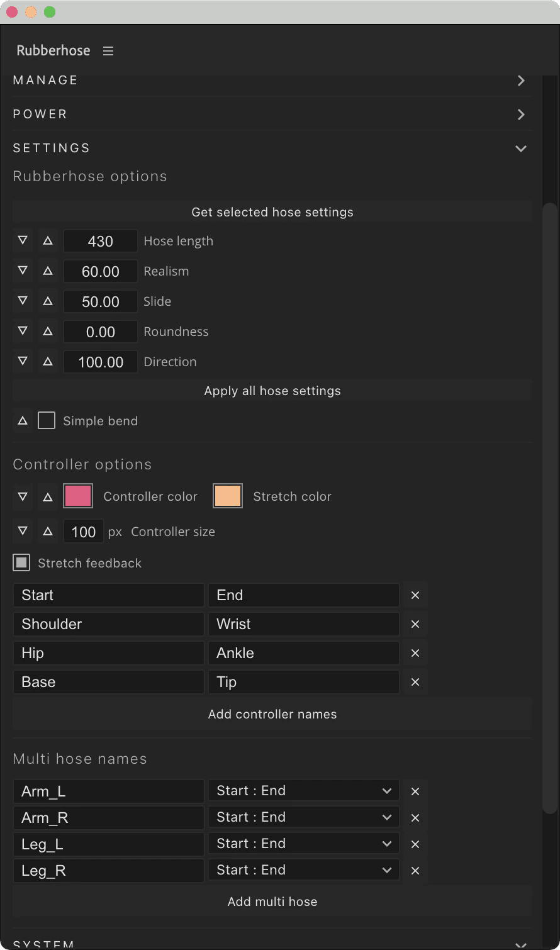Click the Slide value field 50.00
This screenshot has height=950, width=560.
[101, 301]
